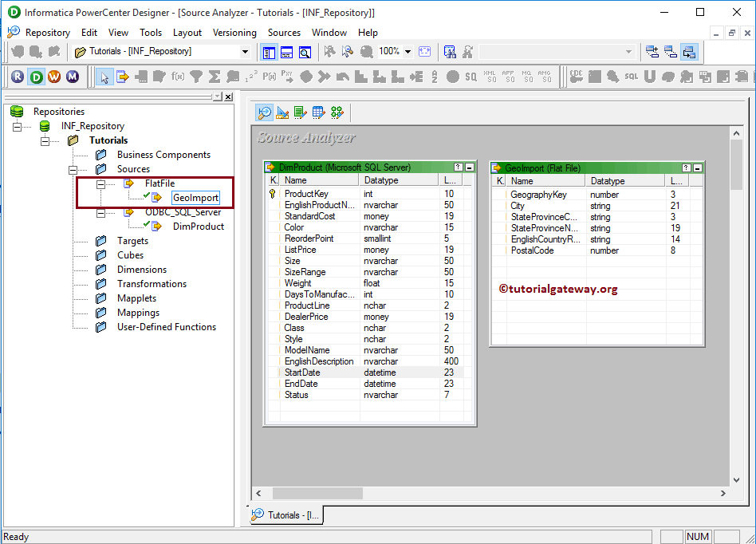Select the PostalCode row in GeoImport
The height and width of the screenshot is (544, 756).
pos(597,250)
